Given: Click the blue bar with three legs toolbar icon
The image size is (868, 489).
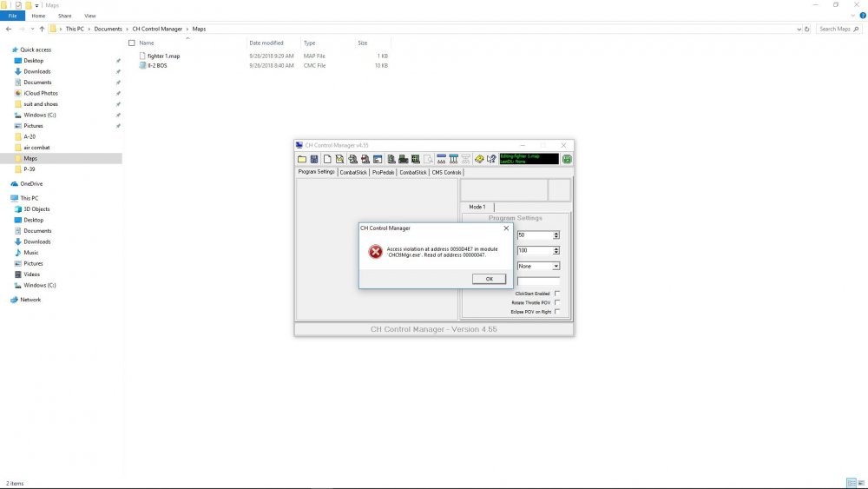Looking at the screenshot, I should tap(454, 159).
